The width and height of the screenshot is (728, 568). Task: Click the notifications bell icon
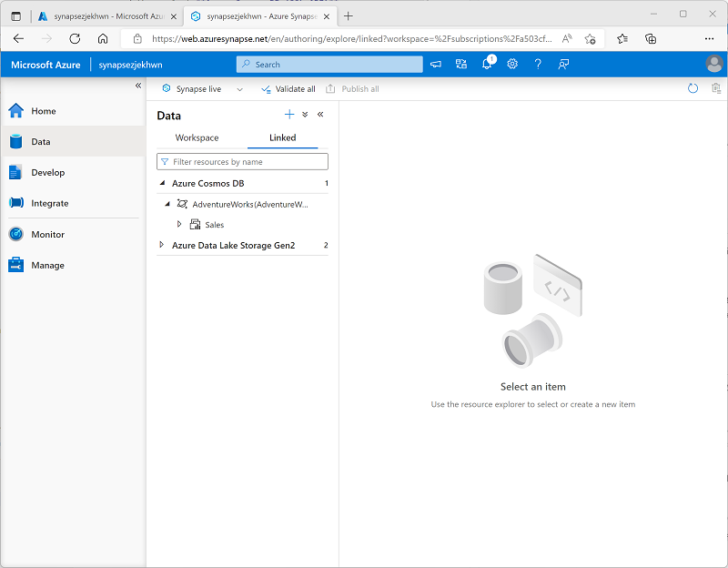(x=487, y=64)
